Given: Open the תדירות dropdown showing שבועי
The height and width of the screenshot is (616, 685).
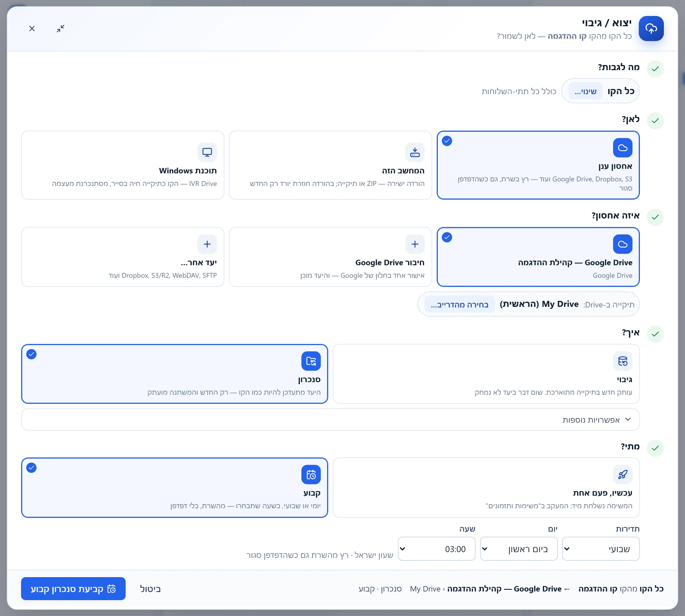Looking at the screenshot, I should pos(601,549).
